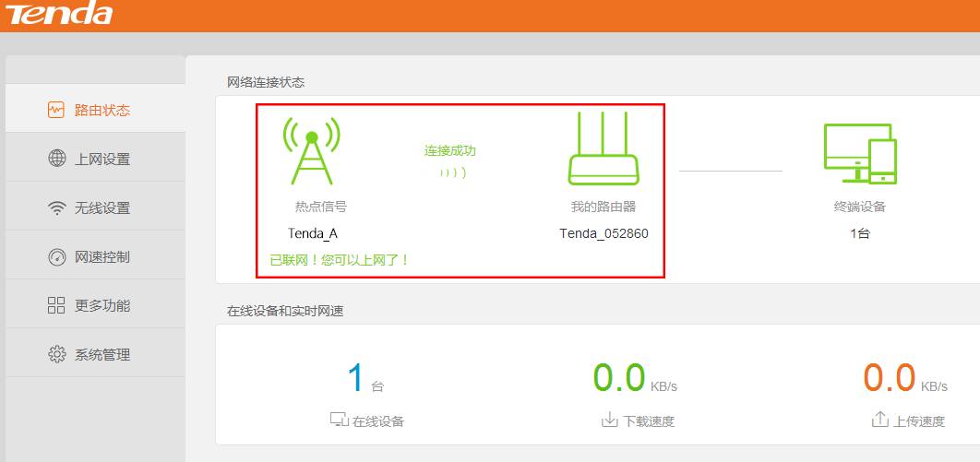Open the 网速控制 menu item

pyautogui.click(x=96, y=256)
